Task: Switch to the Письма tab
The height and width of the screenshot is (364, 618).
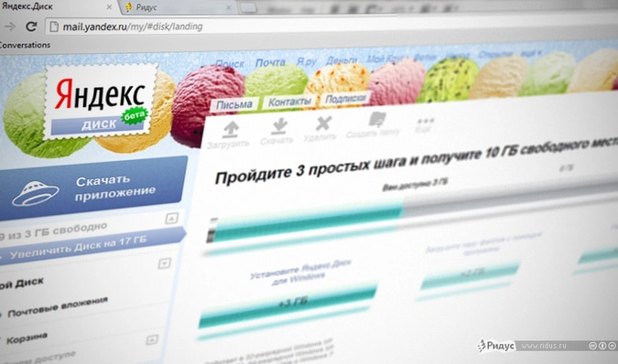Action: point(234,105)
